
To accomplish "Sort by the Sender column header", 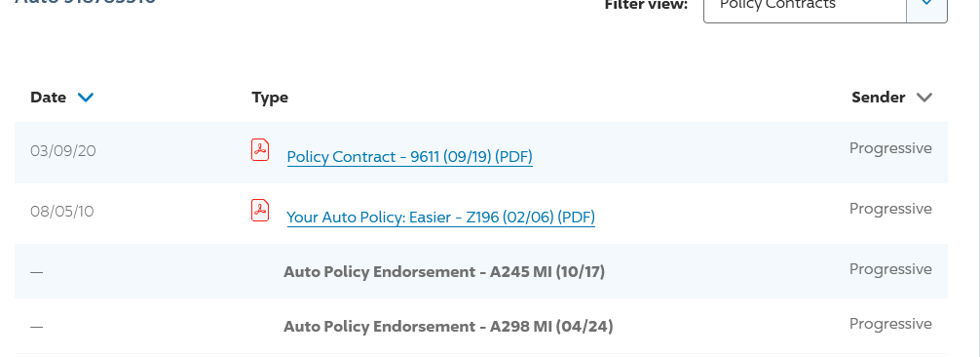I will pyautogui.click(x=878, y=98).
